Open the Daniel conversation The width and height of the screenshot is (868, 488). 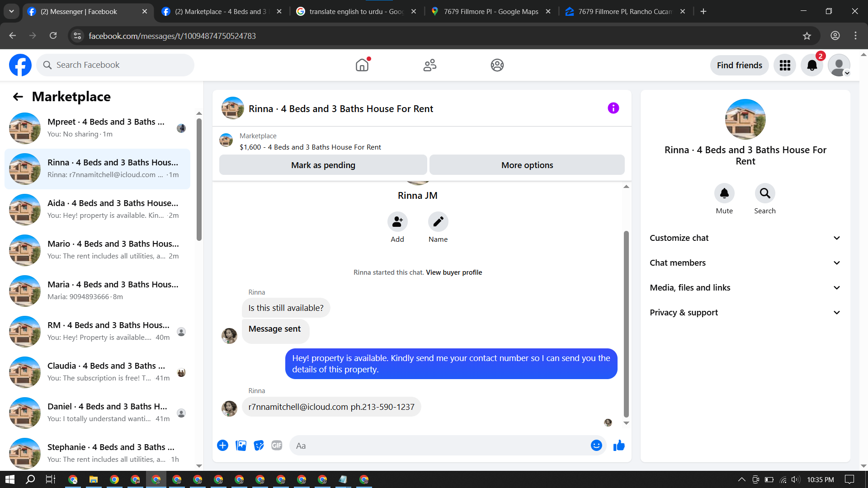97,413
